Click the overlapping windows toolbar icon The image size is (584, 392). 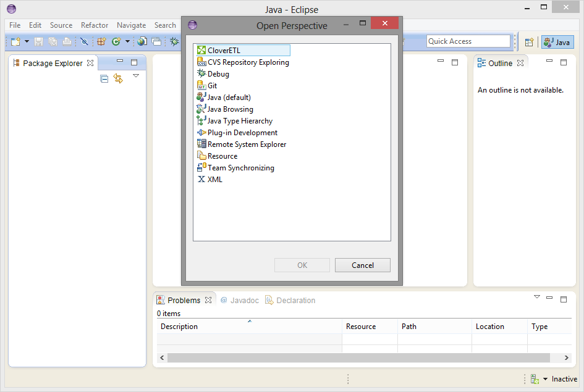pos(157,41)
